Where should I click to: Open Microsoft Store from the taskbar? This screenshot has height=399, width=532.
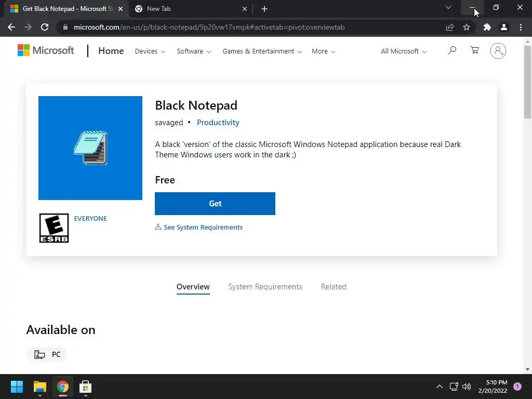tap(86, 387)
